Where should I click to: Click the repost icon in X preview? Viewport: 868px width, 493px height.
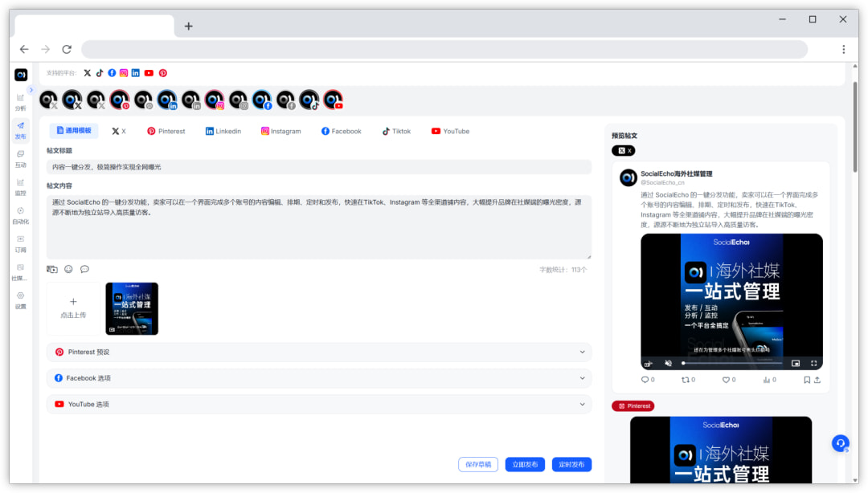click(x=686, y=380)
